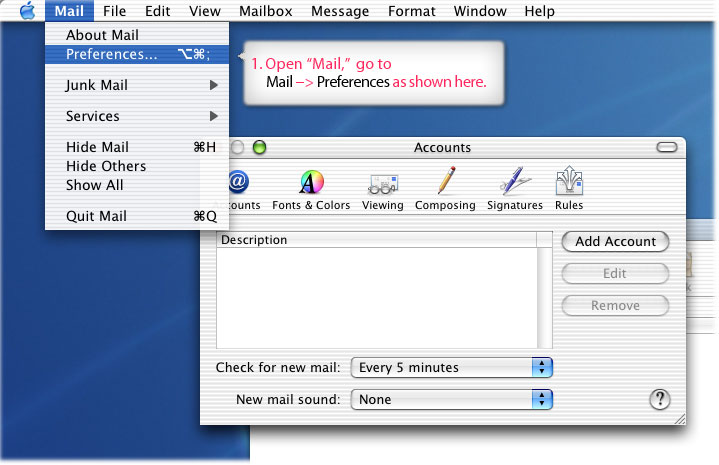Open the Apple menu logo
The height and width of the screenshot is (465, 719).
(26, 11)
